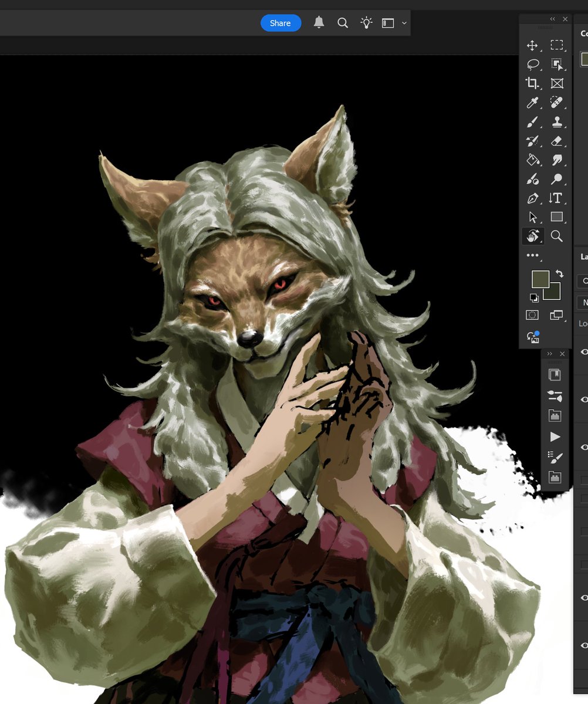Viewport: 588px width, 704px height.
Task: Select the Pen tool
Action: click(532, 198)
